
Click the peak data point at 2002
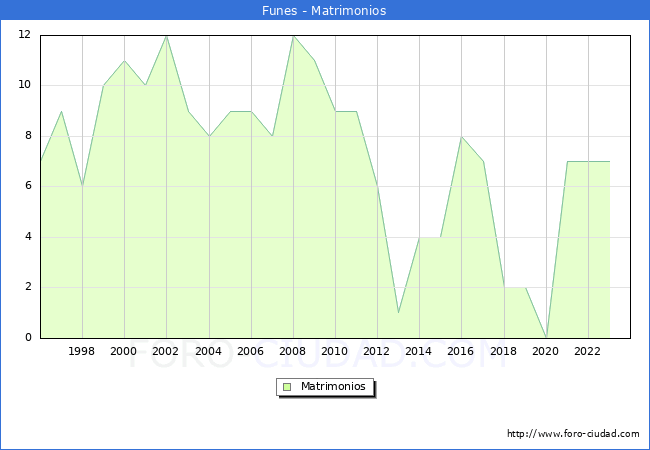[166, 35]
